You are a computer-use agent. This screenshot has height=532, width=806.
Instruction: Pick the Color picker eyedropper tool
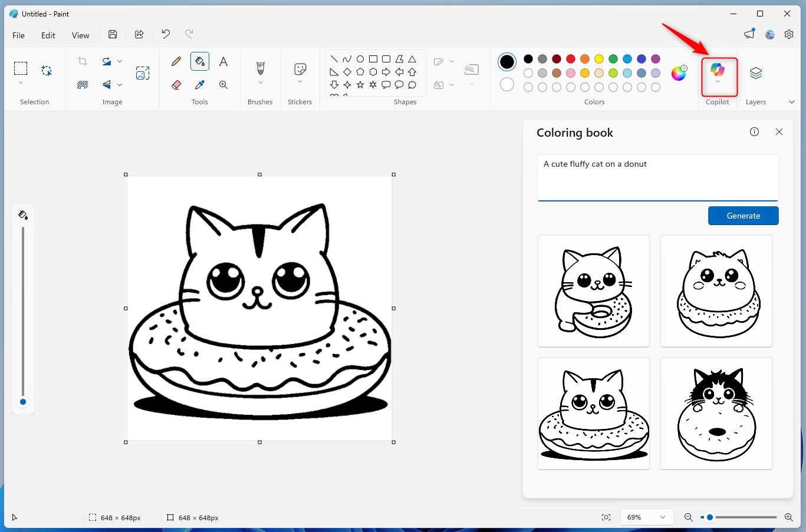point(199,84)
